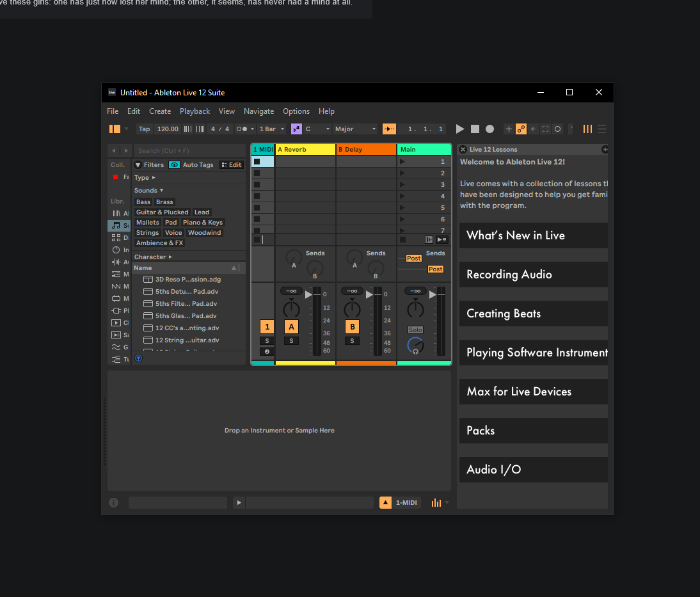Click the Re-enable Automation arrow icon
Screen dimensions: 700x597
tap(534, 129)
